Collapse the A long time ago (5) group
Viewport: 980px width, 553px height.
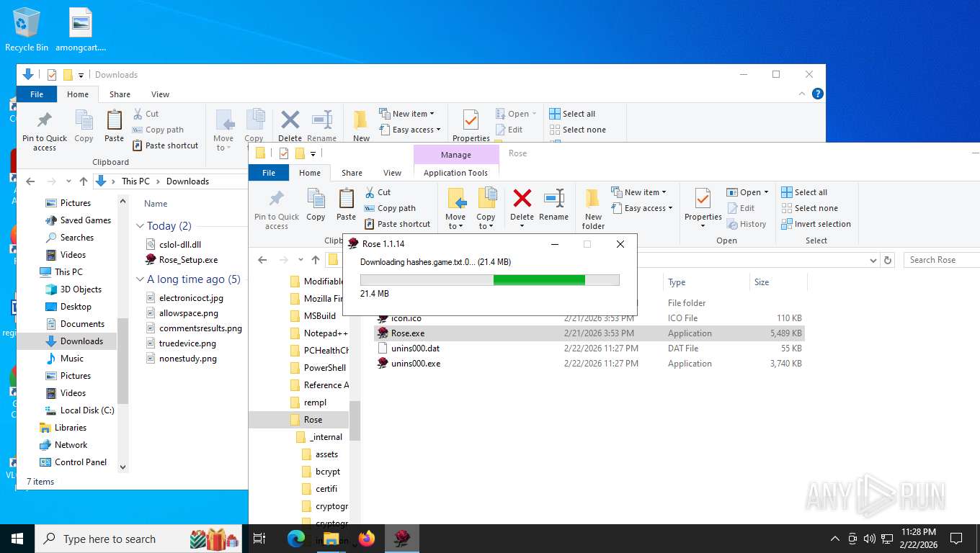[x=140, y=279]
